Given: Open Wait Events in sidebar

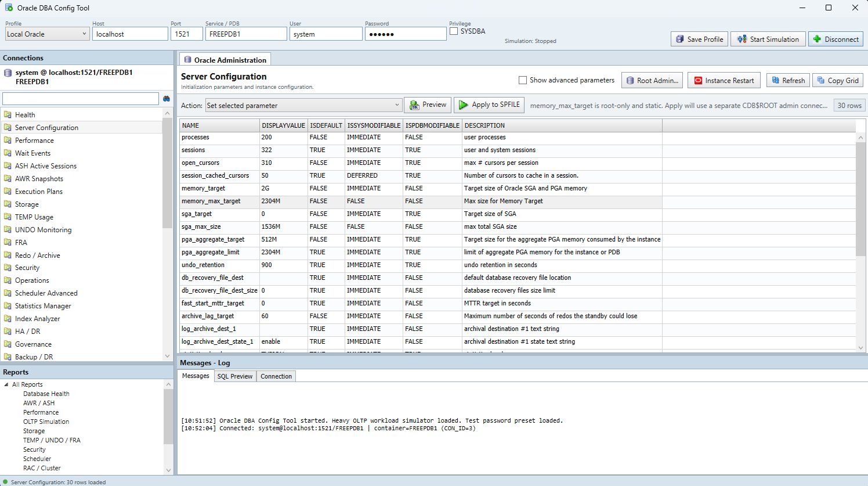Looking at the screenshot, I should [x=32, y=153].
